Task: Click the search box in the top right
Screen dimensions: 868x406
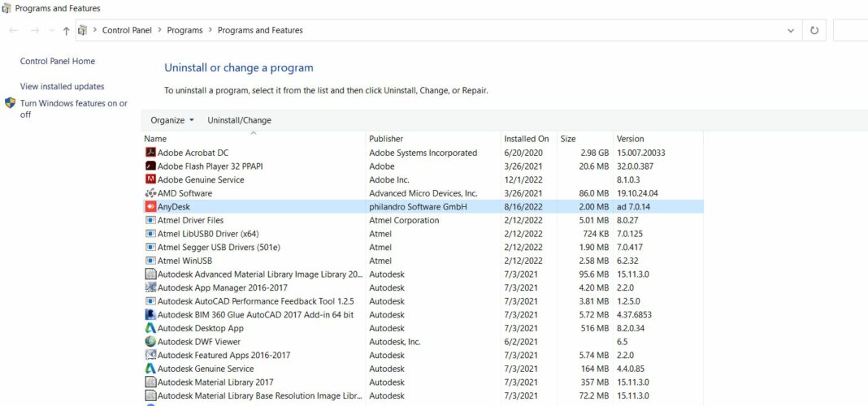Action: click(850, 31)
